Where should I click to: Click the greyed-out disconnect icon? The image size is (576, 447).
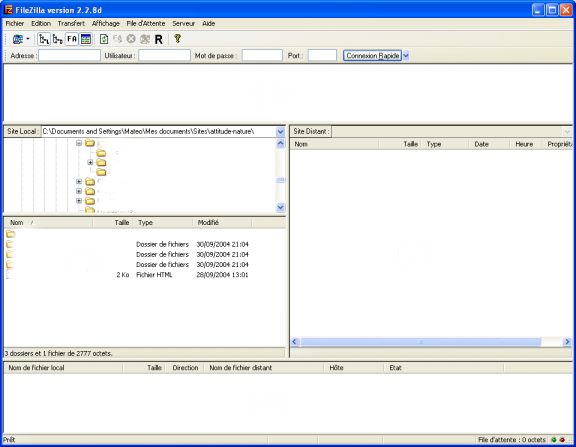[x=145, y=39]
